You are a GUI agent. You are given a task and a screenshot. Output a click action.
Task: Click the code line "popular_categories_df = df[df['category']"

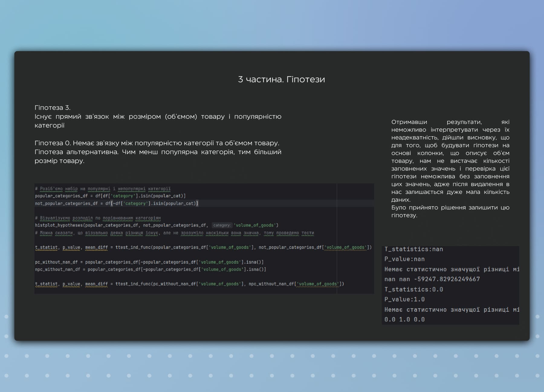click(x=110, y=196)
